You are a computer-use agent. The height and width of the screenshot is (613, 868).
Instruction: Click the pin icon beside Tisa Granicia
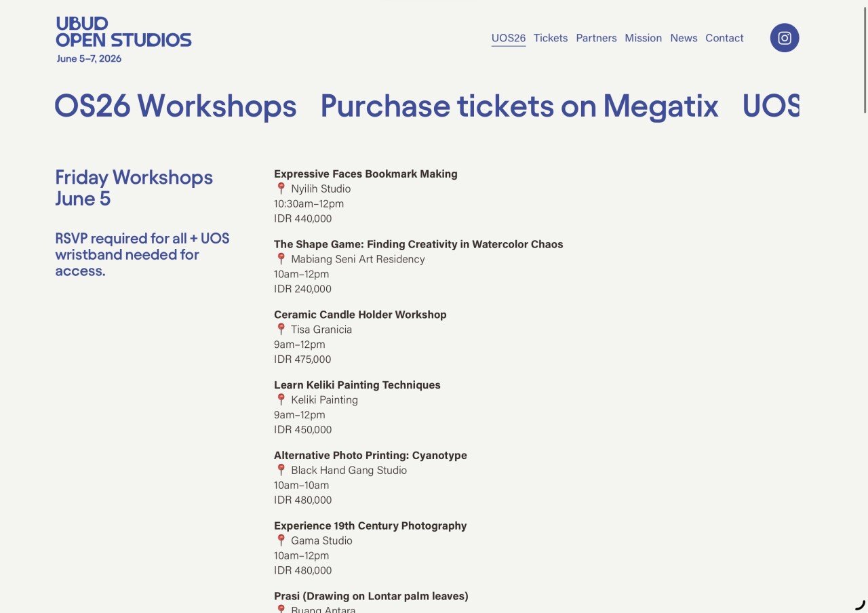coord(281,330)
